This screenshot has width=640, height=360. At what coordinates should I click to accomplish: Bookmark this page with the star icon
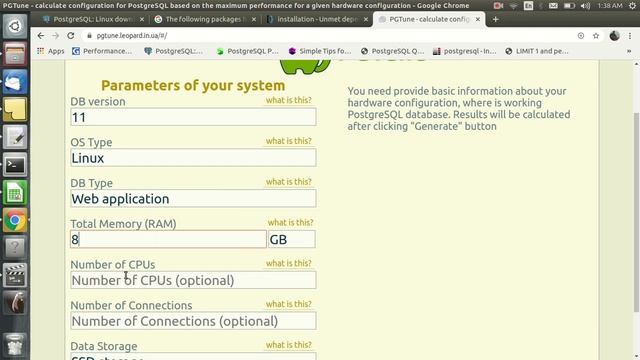coord(596,36)
